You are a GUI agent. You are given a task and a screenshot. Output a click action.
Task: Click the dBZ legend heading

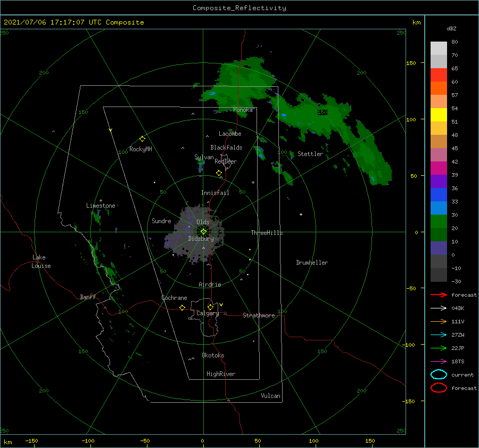(451, 28)
